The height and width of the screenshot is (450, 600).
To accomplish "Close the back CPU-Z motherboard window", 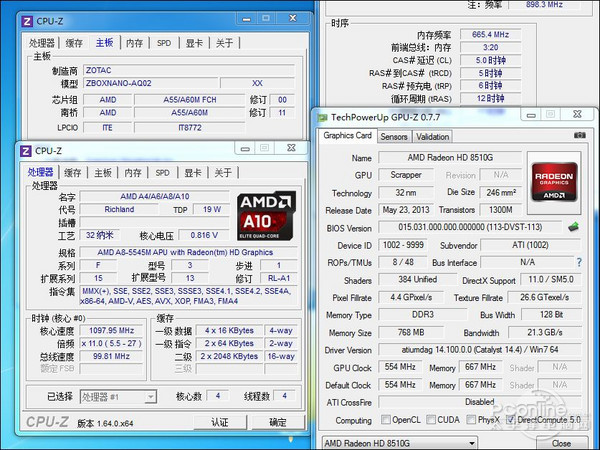I will tap(293, 18).
